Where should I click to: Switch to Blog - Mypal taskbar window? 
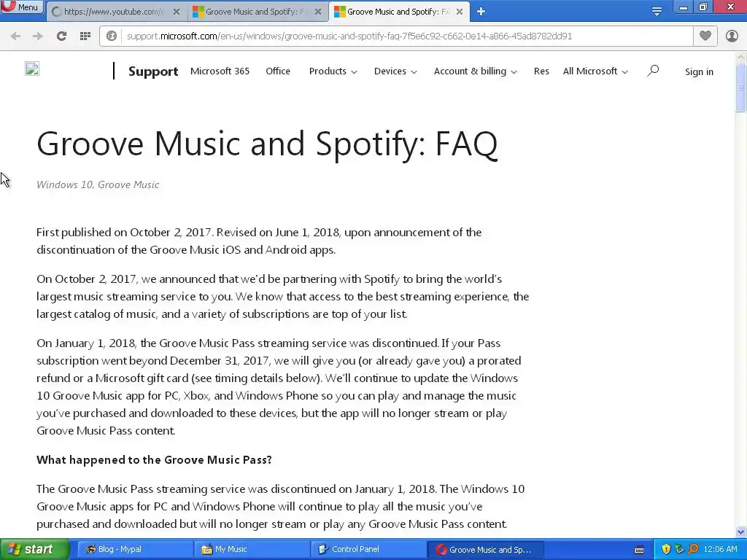coord(135,550)
